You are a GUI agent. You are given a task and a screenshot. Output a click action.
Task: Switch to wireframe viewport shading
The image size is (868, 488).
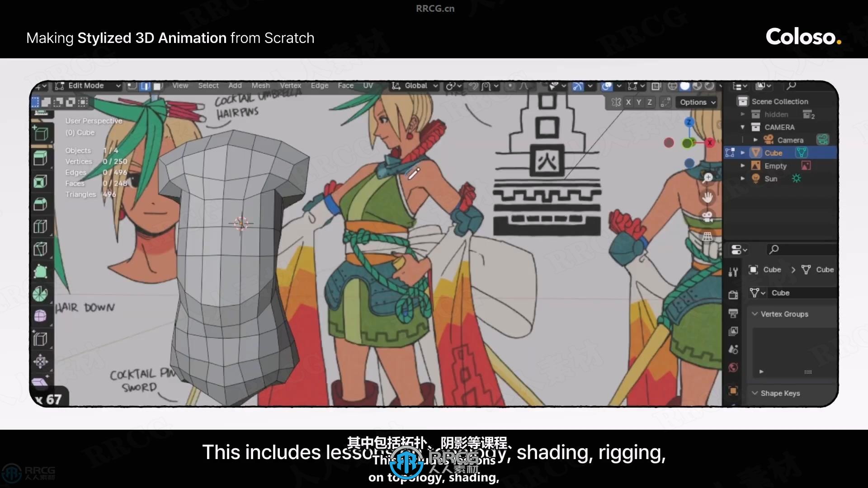673,86
